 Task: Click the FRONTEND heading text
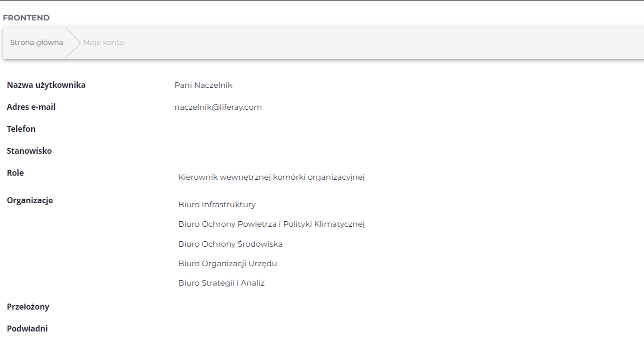[x=26, y=18]
